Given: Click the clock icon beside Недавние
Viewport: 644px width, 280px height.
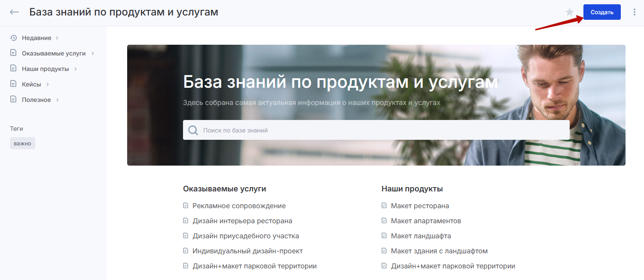Looking at the screenshot, I should [13, 38].
